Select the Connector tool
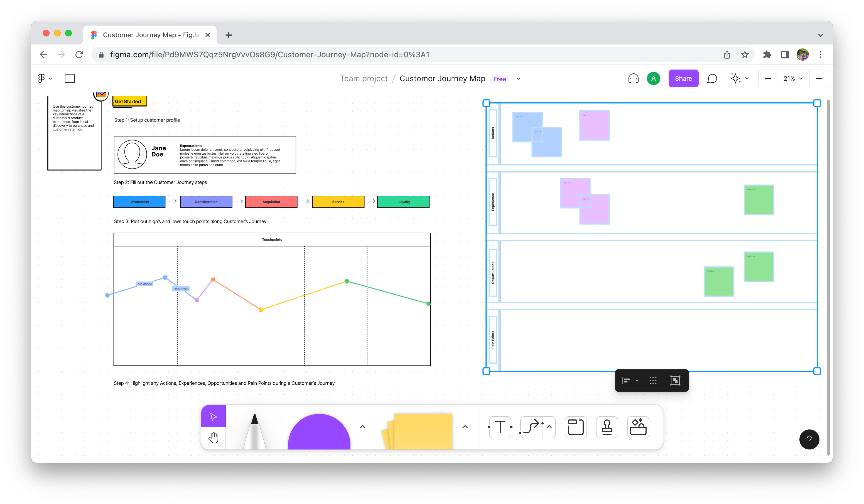Viewport: 864px width, 504px height. pyautogui.click(x=531, y=427)
